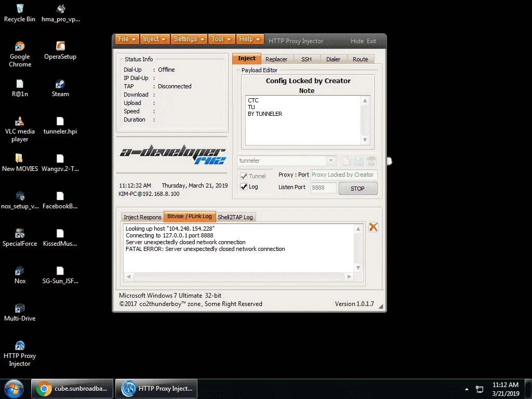Select Wangzv.2-T... file icon
The image size is (532, 399).
[60, 163]
